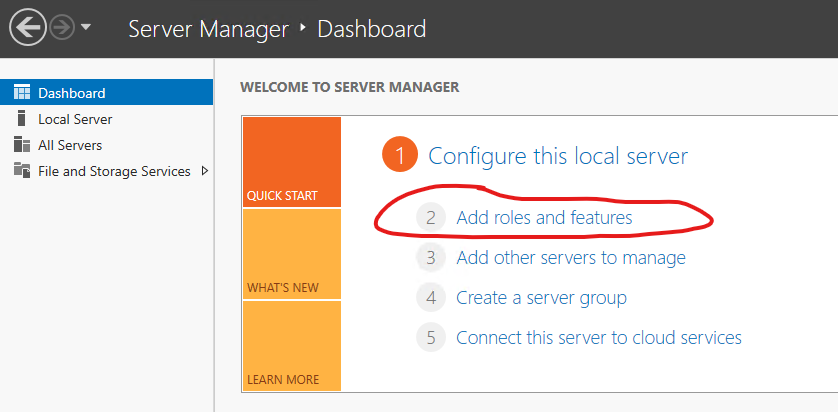Viewport: 838px width, 412px height.
Task: Click the Dashboard grid icon in the sidebar
Action: [21, 93]
